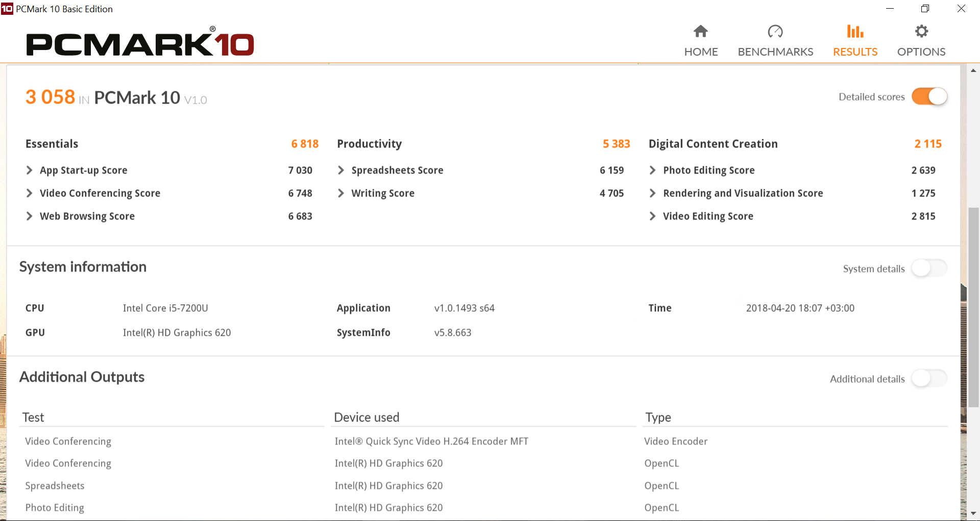This screenshot has height=521, width=980.
Task: Expand the Photo Editing Score chevron
Action: tap(652, 170)
